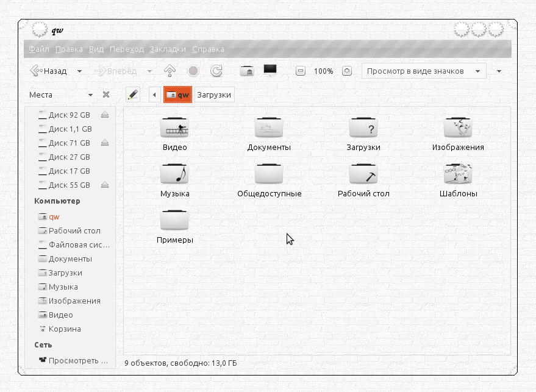Open the forward history dropdown arrow
Image resolution: width=536 pixels, height=392 pixels.
pyautogui.click(x=150, y=71)
